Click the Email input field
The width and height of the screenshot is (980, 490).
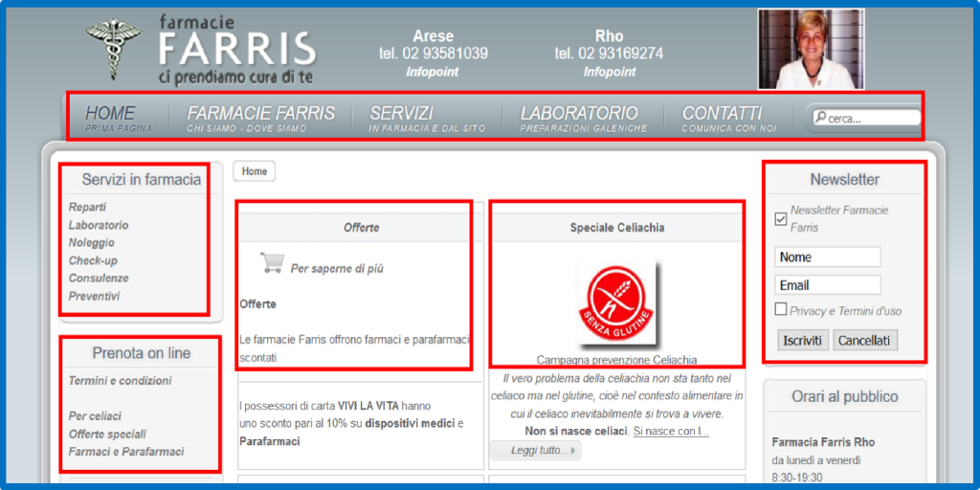(828, 285)
